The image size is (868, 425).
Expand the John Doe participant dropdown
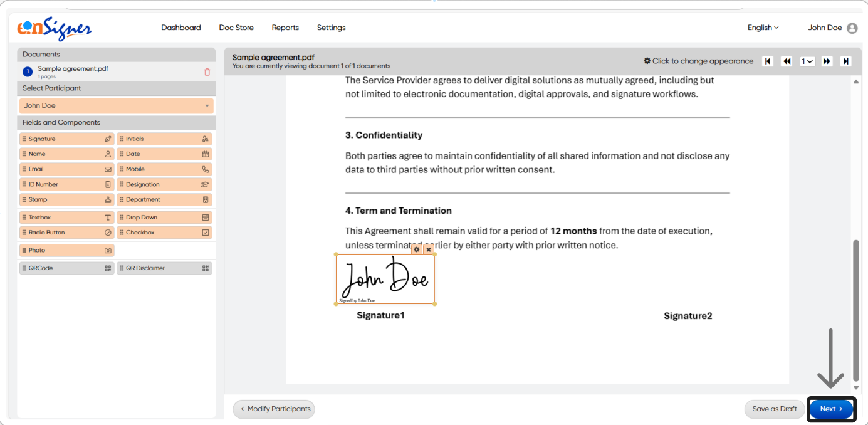click(117, 106)
